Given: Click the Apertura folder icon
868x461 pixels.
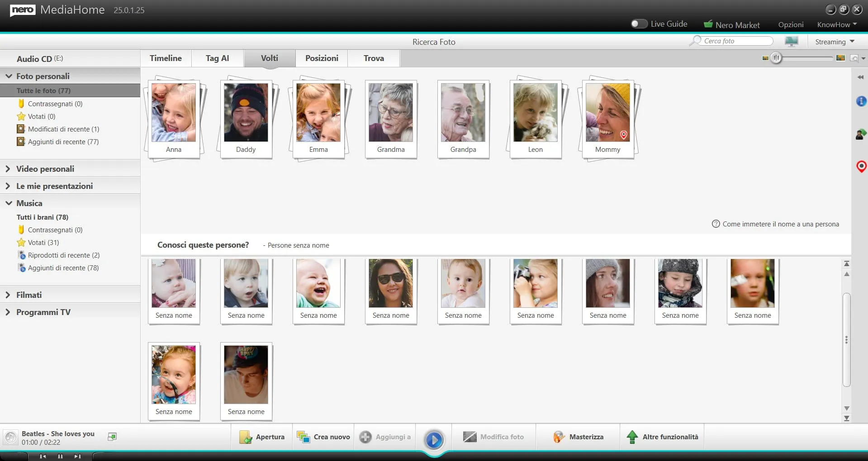Looking at the screenshot, I should pyautogui.click(x=246, y=437).
